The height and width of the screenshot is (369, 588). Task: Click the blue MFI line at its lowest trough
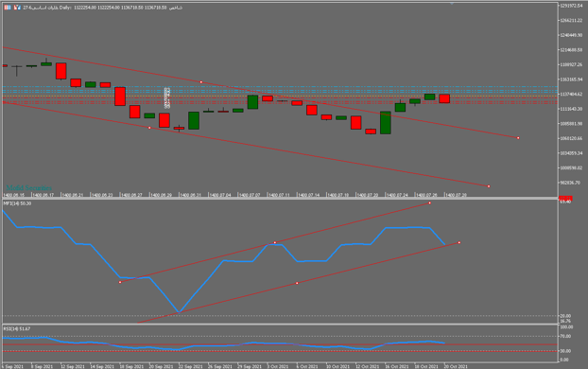[x=180, y=311]
